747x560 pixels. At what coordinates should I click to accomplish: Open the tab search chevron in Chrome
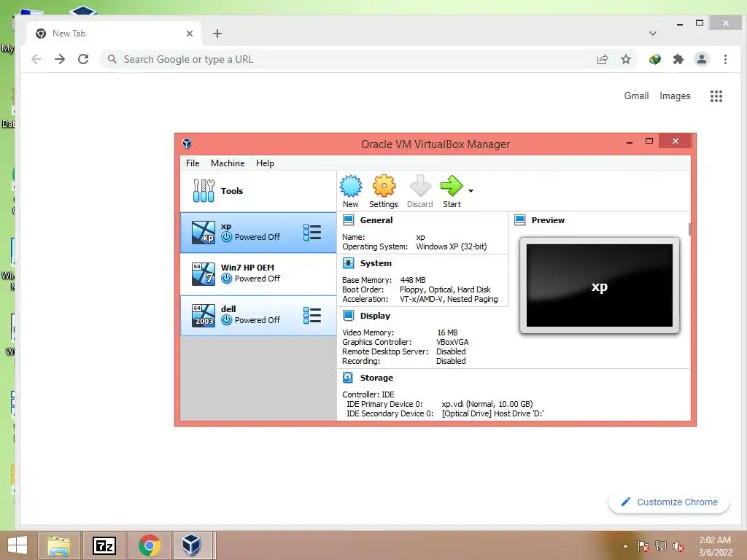(653, 34)
